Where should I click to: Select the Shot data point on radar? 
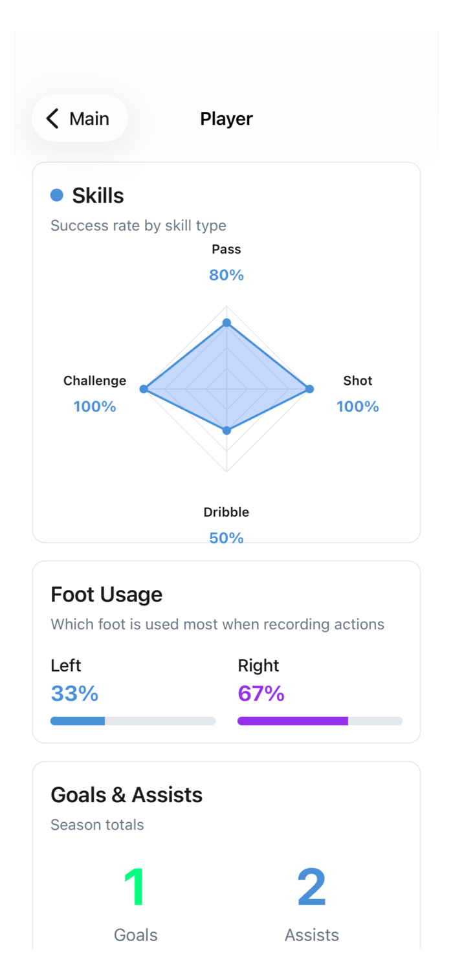309,389
